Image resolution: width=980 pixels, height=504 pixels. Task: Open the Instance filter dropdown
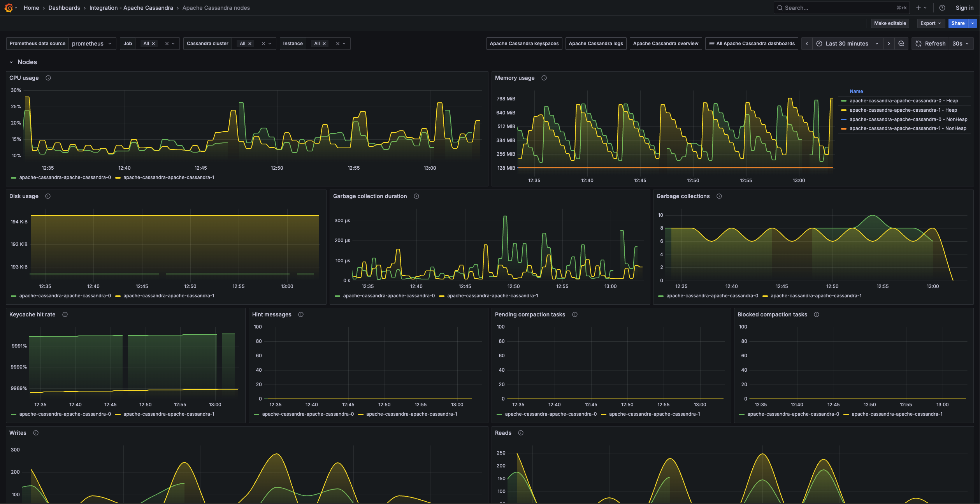point(329,43)
